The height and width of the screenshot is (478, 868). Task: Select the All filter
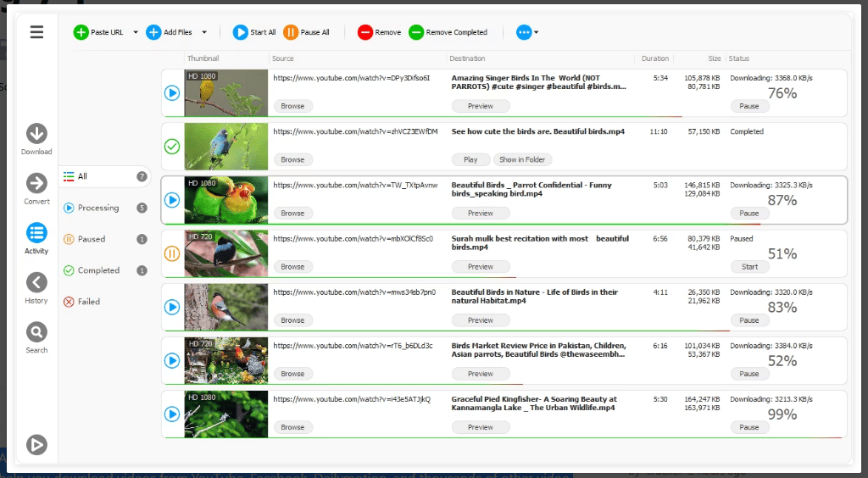click(104, 176)
